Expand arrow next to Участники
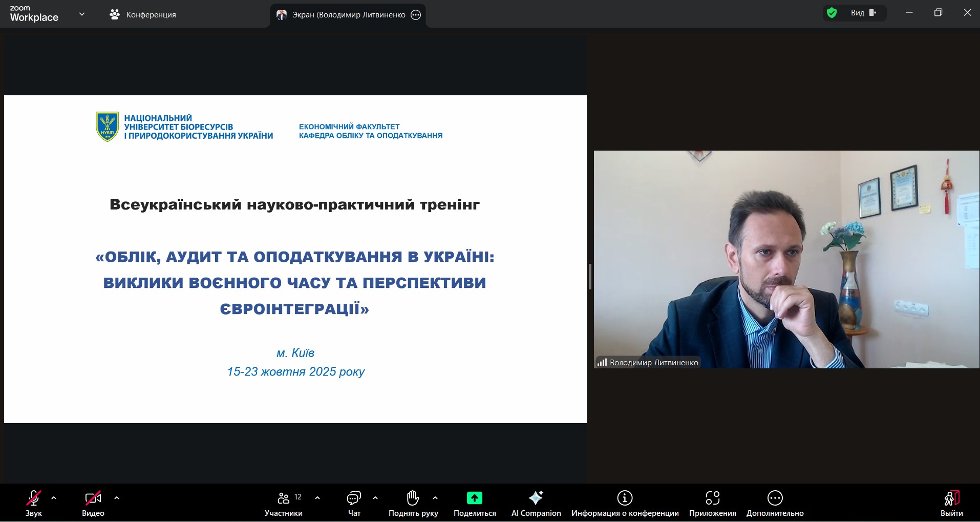Image resolution: width=980 pixels, height=522 pixels. 317,498
